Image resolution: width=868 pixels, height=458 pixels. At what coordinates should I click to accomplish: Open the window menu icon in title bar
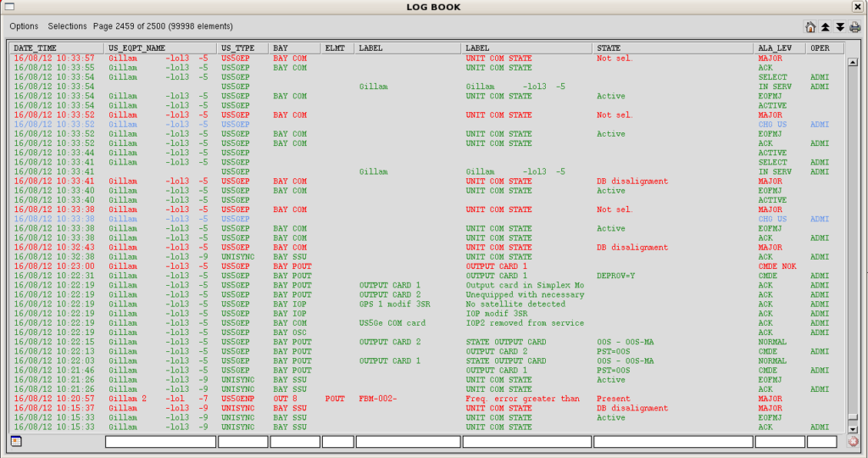(x=9, y=7)
